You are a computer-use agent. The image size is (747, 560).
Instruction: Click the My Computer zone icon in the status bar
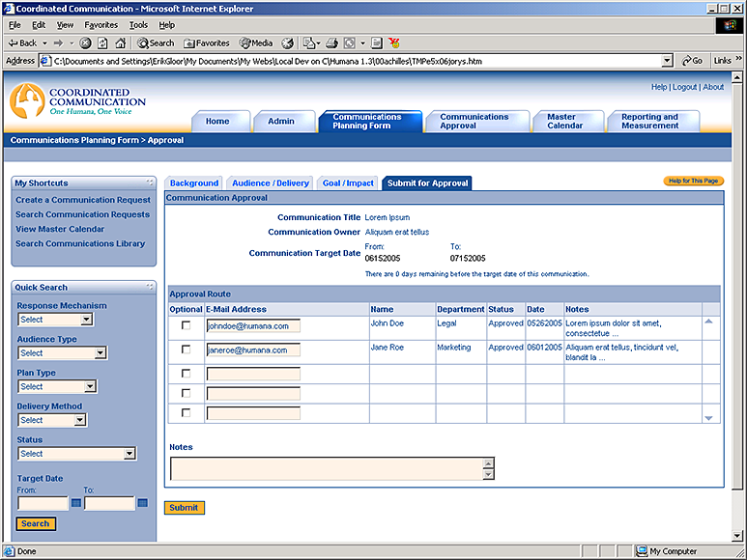click(642, 551)
